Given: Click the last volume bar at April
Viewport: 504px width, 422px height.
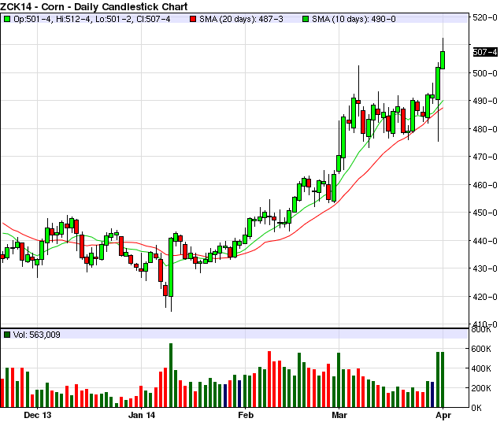Looking at the screenshot, I should (443, 379).
